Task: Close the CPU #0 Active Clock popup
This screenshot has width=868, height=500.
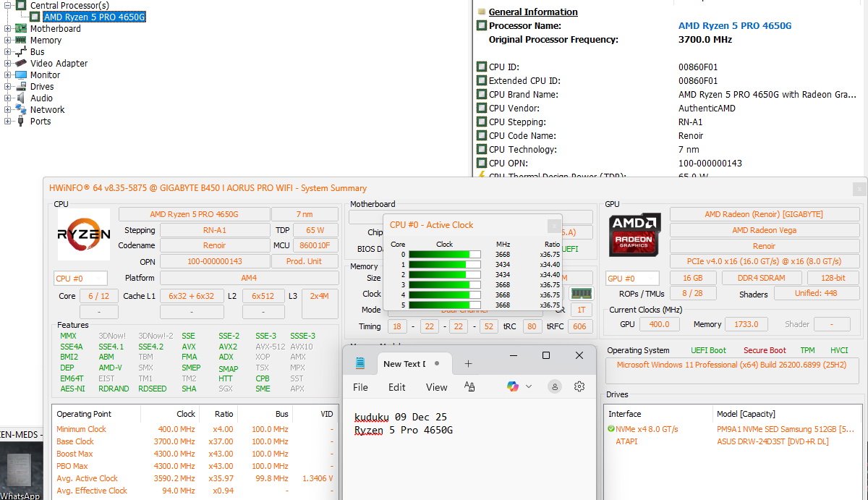Action: point(553,225)
